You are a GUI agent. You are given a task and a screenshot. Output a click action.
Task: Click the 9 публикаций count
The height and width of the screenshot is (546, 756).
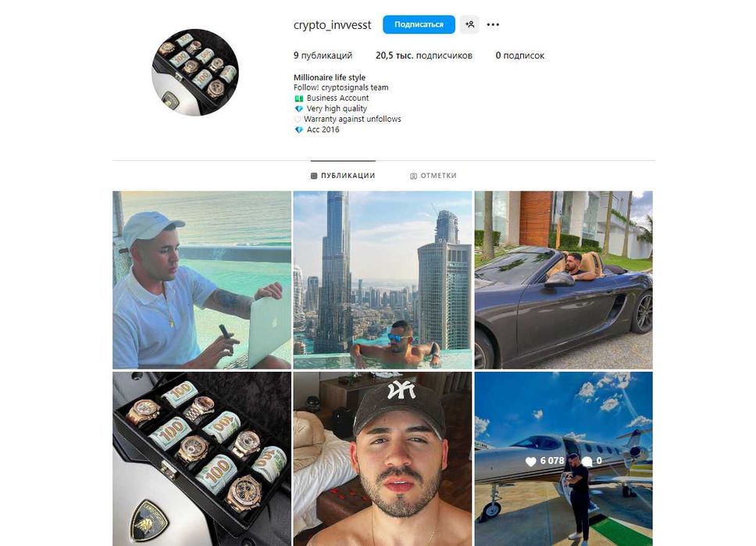[x=323, y=55]
